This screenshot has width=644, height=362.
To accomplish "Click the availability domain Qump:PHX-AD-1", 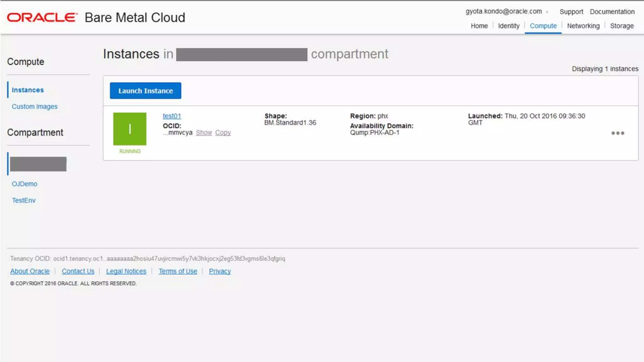I will pyautogui.click(x=375, y=133).
